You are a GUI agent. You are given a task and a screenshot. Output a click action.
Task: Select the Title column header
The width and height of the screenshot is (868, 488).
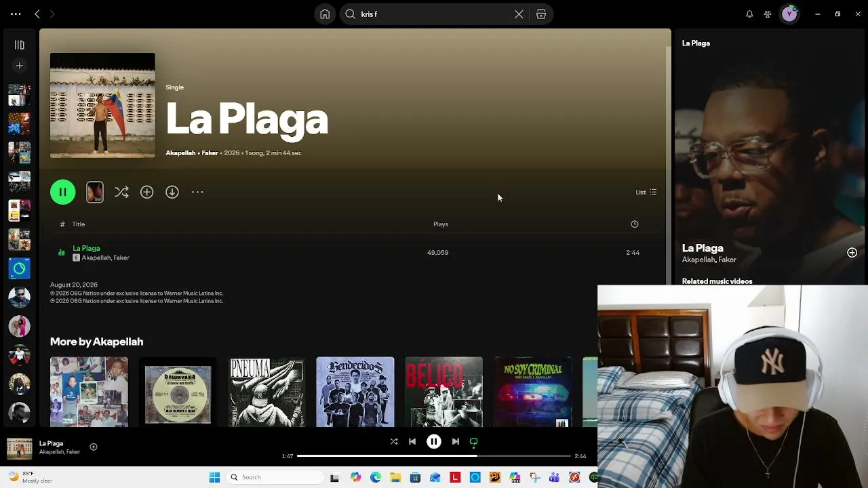79,224
